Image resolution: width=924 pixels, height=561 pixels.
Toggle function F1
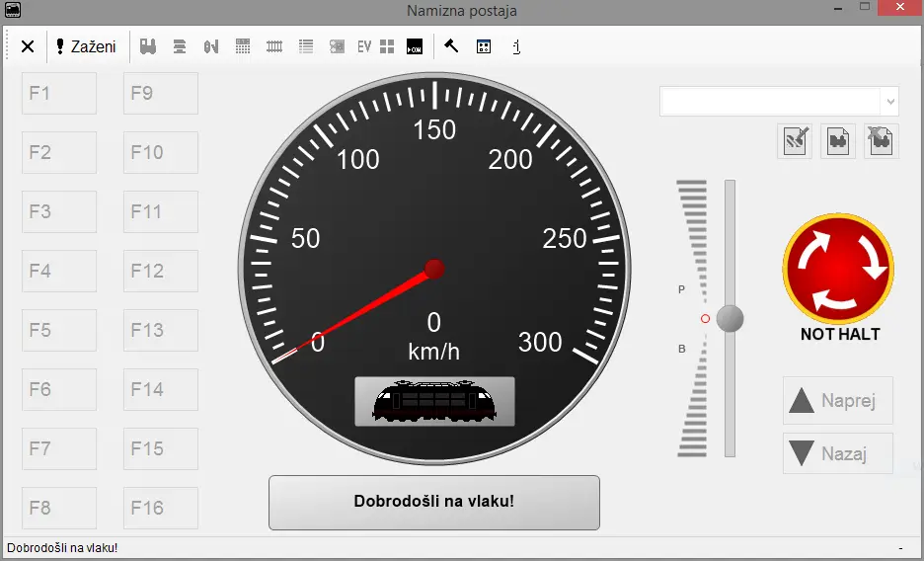click(x=59, y=94)
